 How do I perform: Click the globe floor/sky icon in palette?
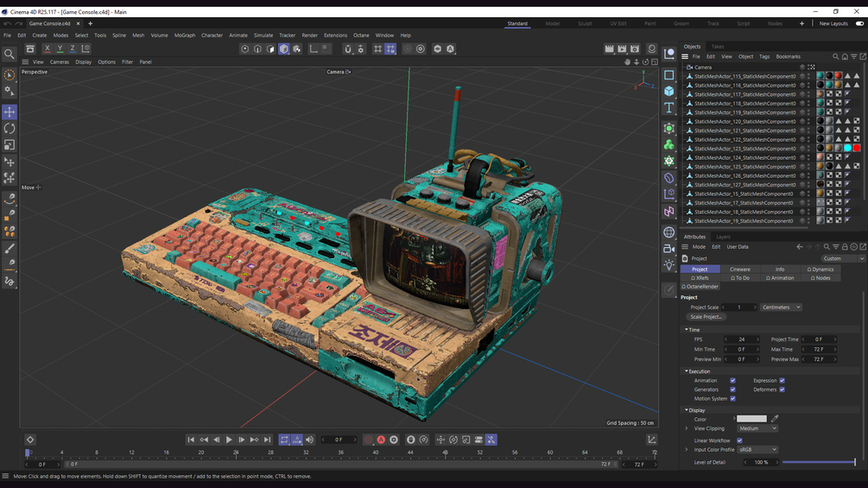(x=669, y=232)
